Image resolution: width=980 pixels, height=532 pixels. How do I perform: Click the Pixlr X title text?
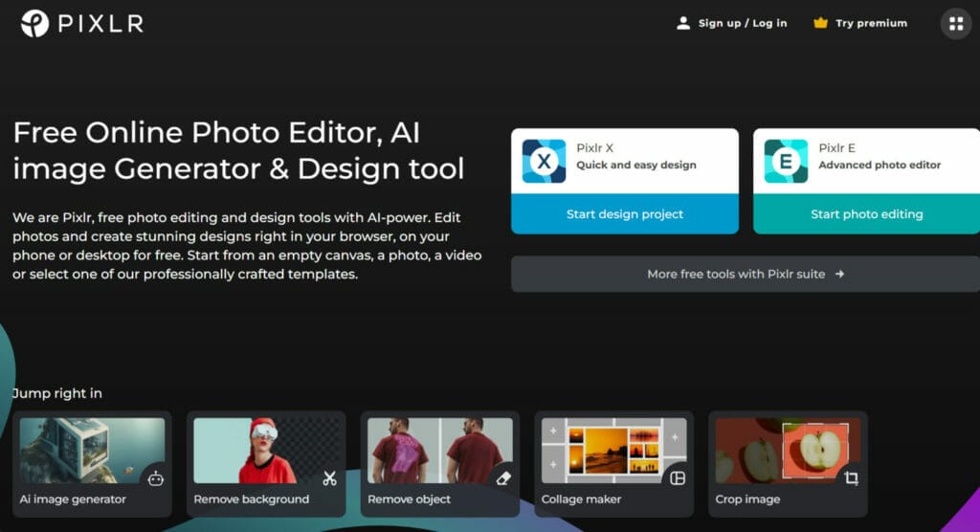click(x=594, y=148)
